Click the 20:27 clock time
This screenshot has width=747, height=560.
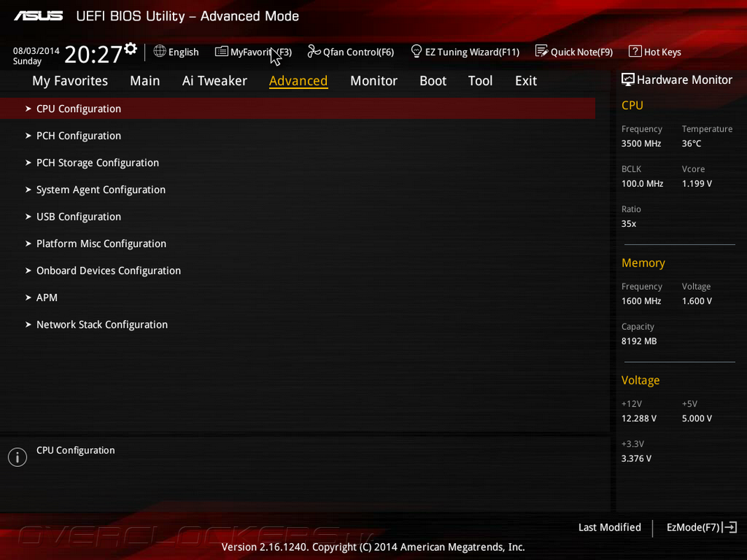pyautogui.click(x=93, y=55)
